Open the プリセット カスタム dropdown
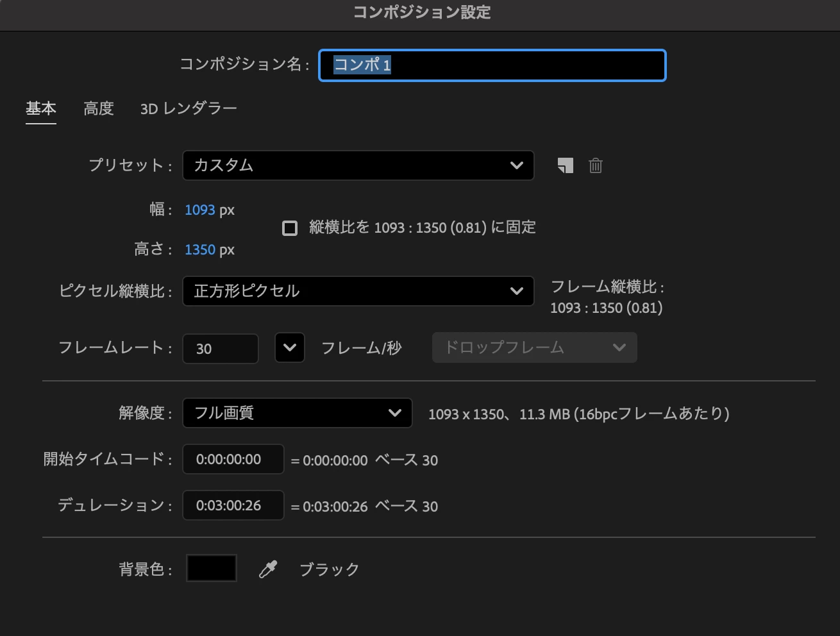Image resolution: width=840 pixels, height=636 pixels. (x=358, y=165)
